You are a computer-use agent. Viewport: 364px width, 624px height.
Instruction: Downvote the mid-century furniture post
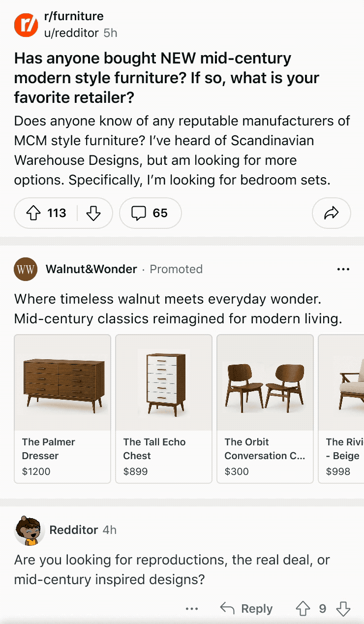tap(93, 213)
